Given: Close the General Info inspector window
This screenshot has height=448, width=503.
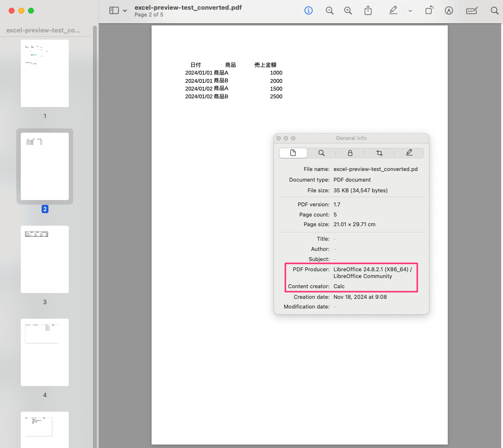Looking at the screenshot, I should [278, 139].
